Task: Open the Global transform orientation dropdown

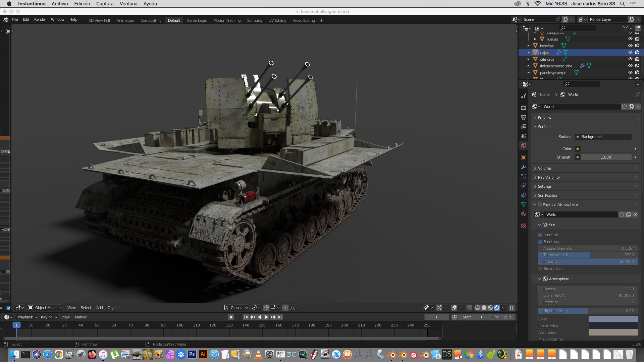Action: click(x=236, y=308)
